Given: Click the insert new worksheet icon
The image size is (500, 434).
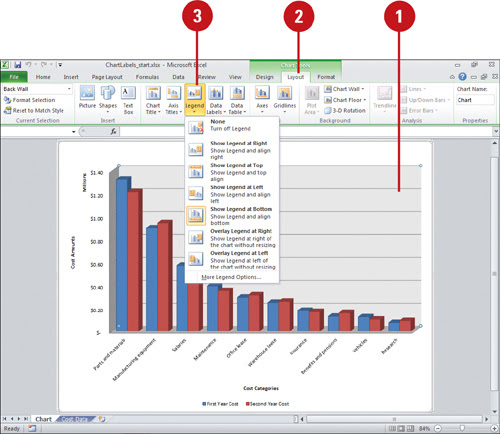Looking at the screenshot, I should (x=102, y=419).
